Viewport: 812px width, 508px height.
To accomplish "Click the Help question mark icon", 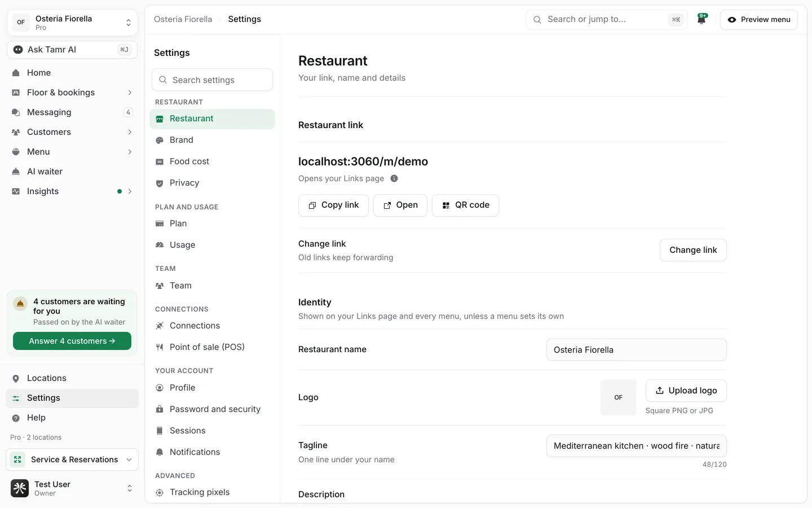I will (x=16, y=418).
